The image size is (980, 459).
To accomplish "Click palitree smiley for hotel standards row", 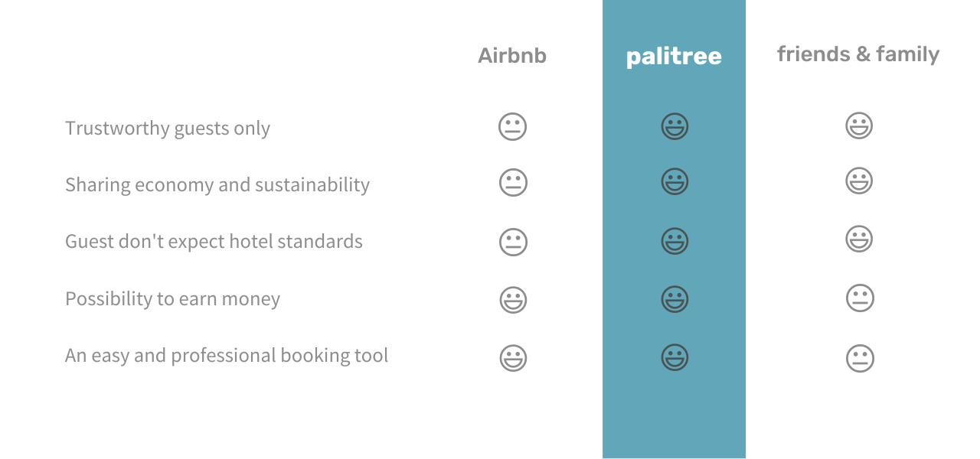I will (675, 241).
